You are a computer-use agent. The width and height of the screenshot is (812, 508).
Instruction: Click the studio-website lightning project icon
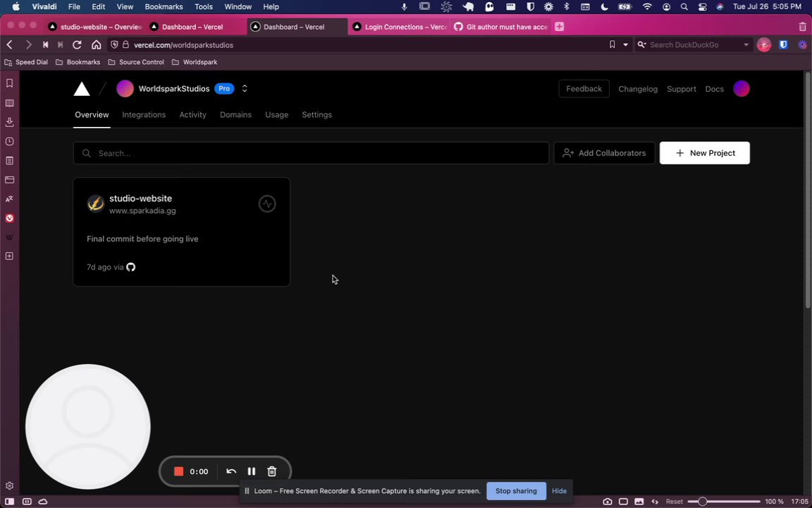click(96, 204)
